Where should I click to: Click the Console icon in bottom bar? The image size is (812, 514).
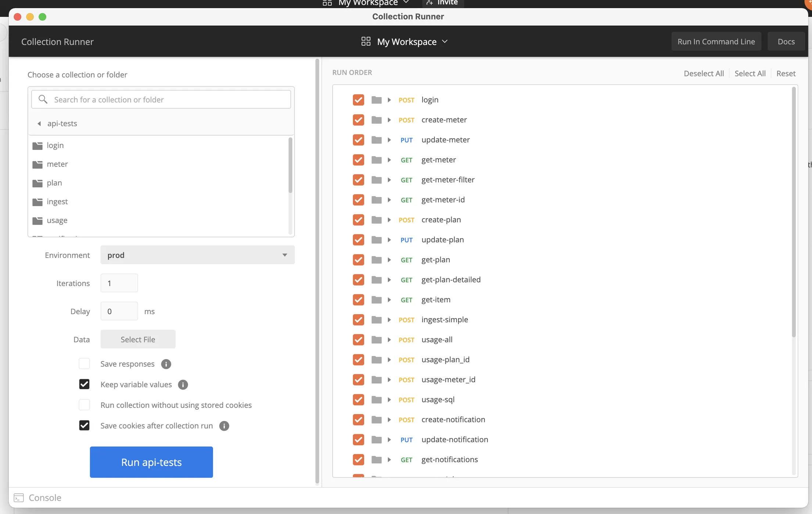(x=19, y=497)
